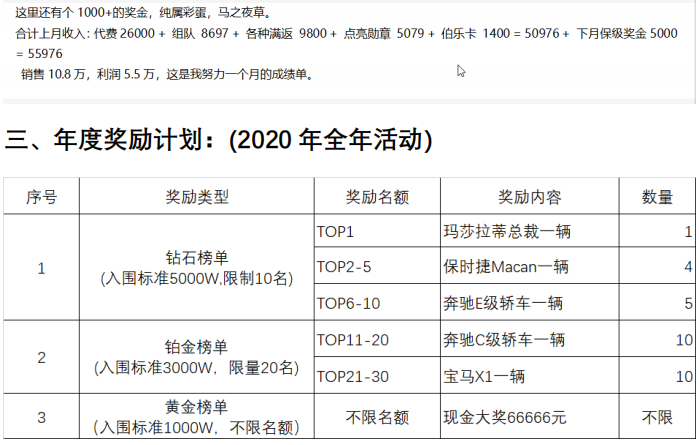Click the TOP21-30 cell
This screenshot has height=445, width=699.
[377, 376]
